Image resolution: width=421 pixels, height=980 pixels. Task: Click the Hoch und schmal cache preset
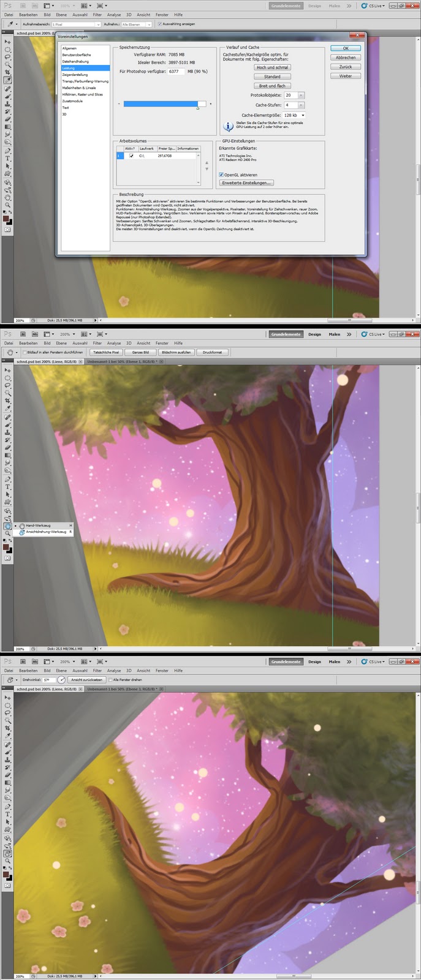272,67
